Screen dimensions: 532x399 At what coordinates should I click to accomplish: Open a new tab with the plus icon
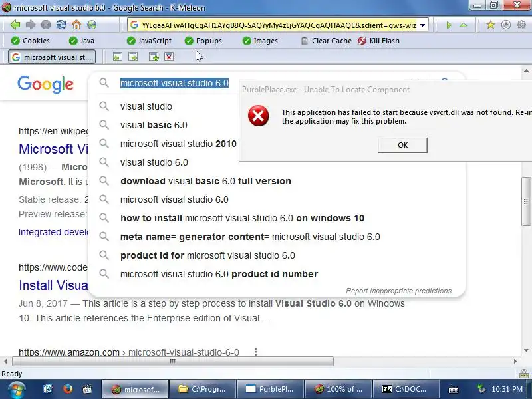[154, 57]
